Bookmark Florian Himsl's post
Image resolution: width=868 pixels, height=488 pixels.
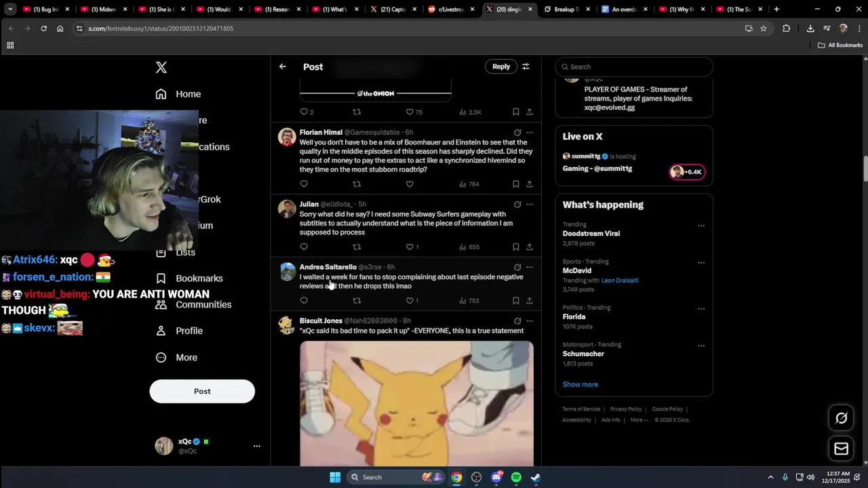point(516,184)
